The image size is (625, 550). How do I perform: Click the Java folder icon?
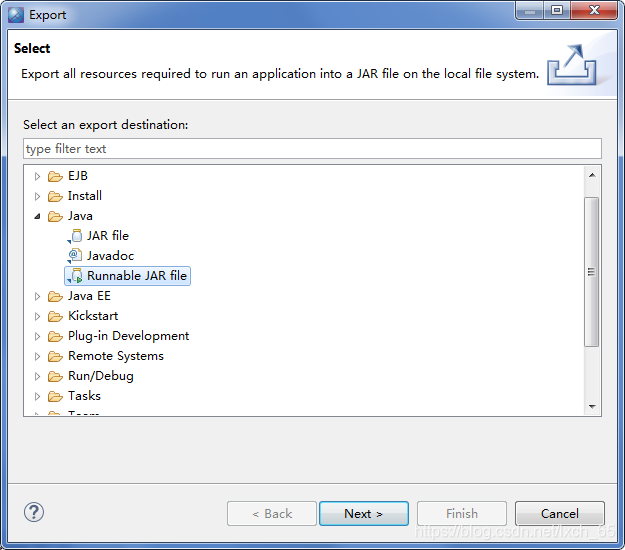(x=55, y=216)
